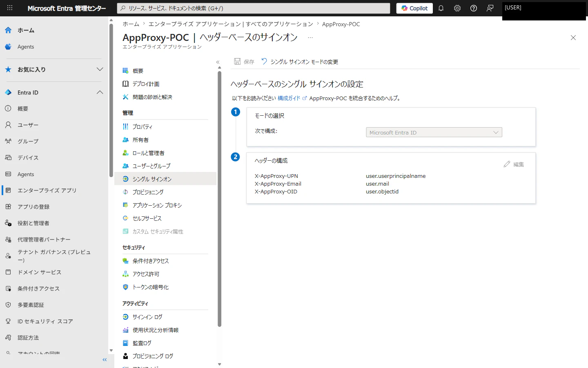This screenshot has height=368, width=588.
Task: Expand the お気に入り section
Action: click(x=54, y=70)
